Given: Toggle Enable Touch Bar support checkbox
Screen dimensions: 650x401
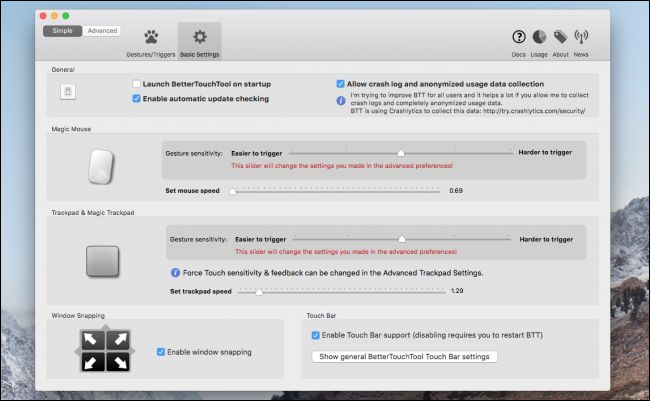Looking at the screenshot, I should coord(317,335).
